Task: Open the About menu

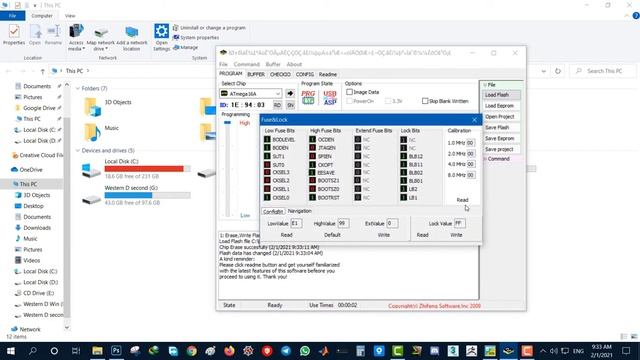Action: pyautogui.click(x=294, y=64)
